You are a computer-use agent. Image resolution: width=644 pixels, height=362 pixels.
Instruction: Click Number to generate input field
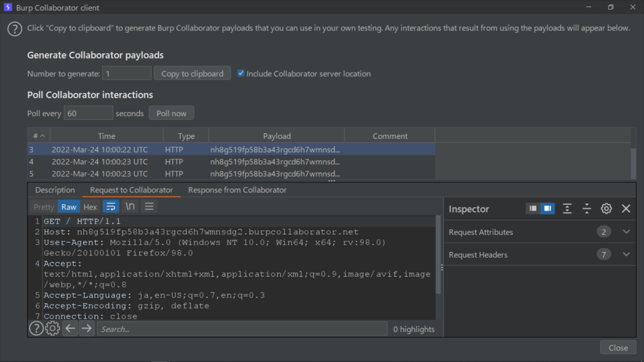(127, 73)
